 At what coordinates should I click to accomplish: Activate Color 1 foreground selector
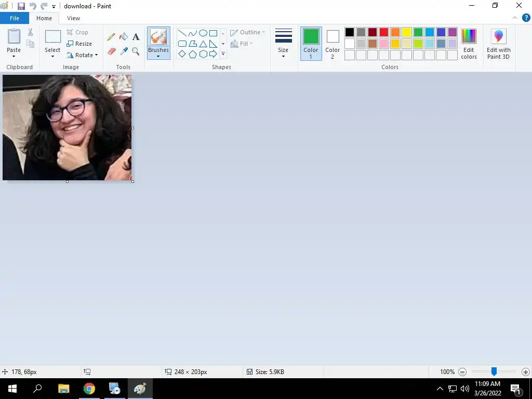(x=311, y=44)
